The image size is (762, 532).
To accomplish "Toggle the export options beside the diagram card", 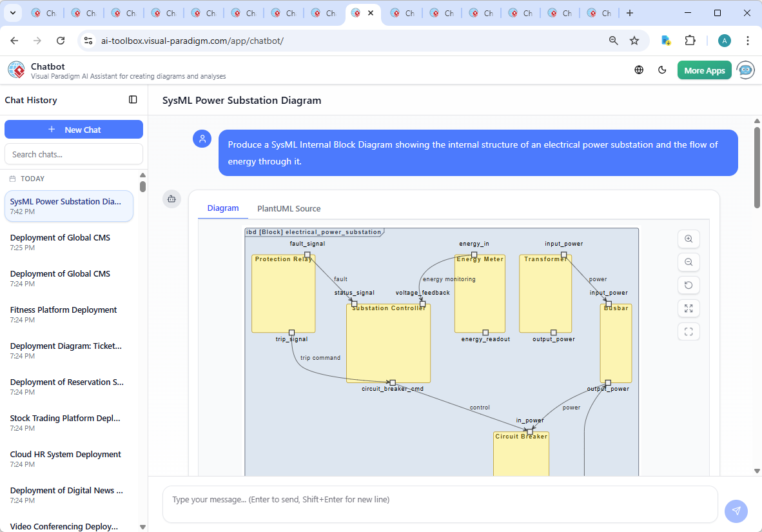I will click(171, 199).
